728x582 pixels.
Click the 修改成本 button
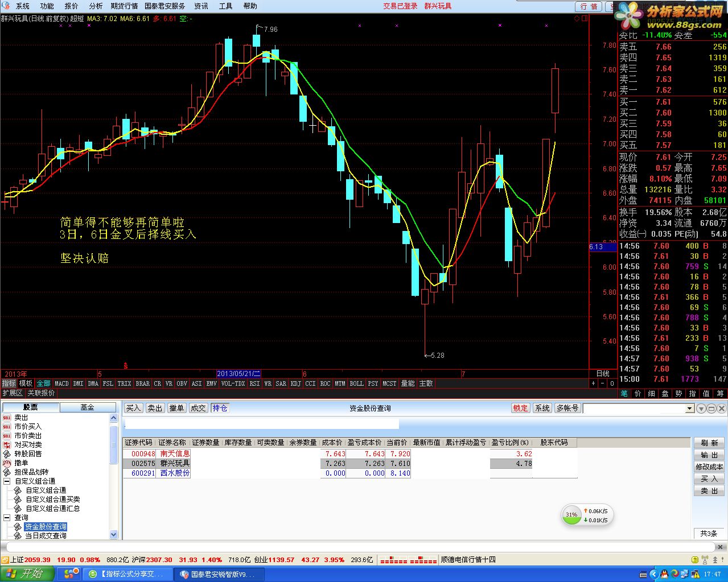tap(709, 467)
